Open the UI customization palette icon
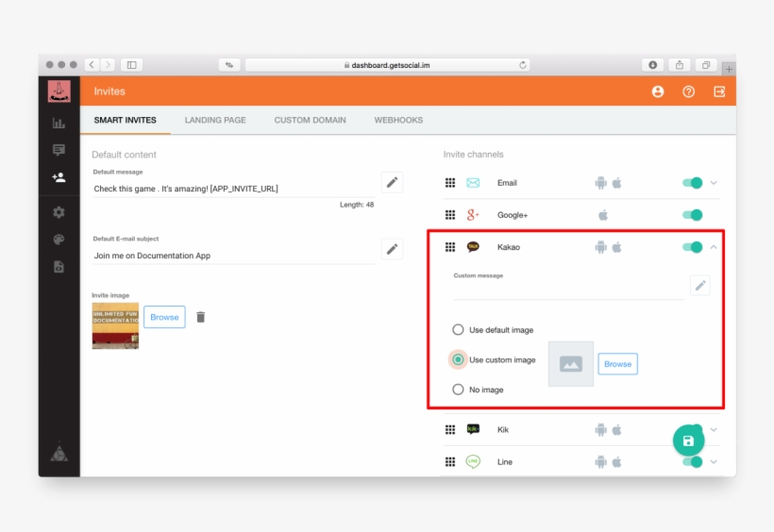This screenshot has width=774, height=532. pos(59,240)
